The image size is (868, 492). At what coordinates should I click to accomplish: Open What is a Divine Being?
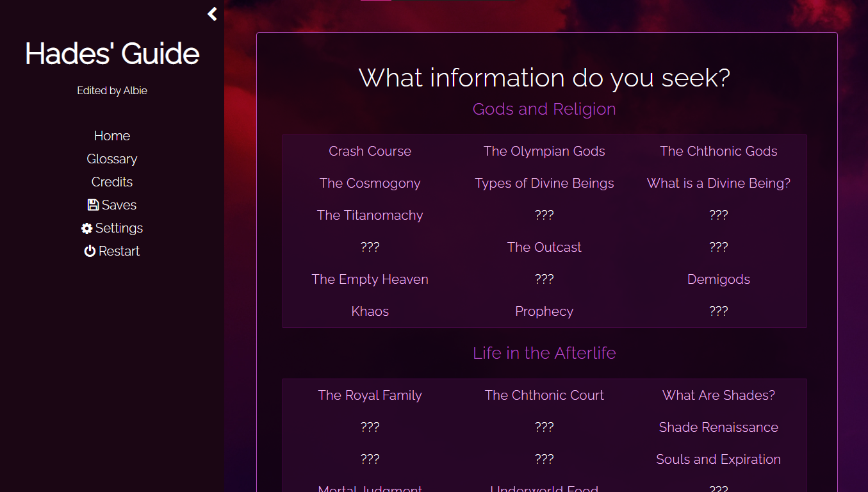pyautogui.click(x=718, y=183)
